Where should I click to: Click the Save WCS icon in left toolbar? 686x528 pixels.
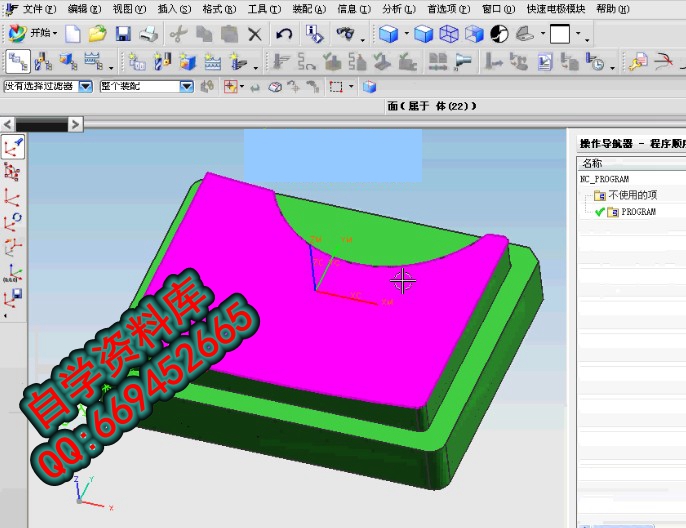14,297
